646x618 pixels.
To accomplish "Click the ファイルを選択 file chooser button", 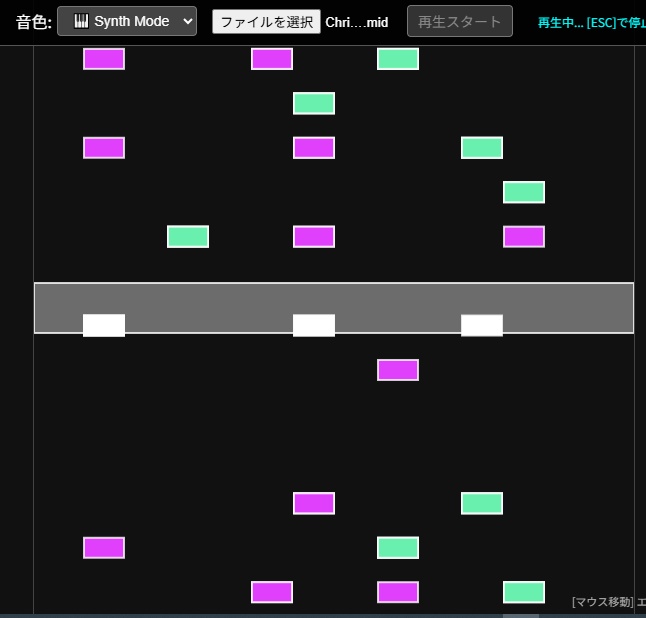I will (x=266, y=21).
